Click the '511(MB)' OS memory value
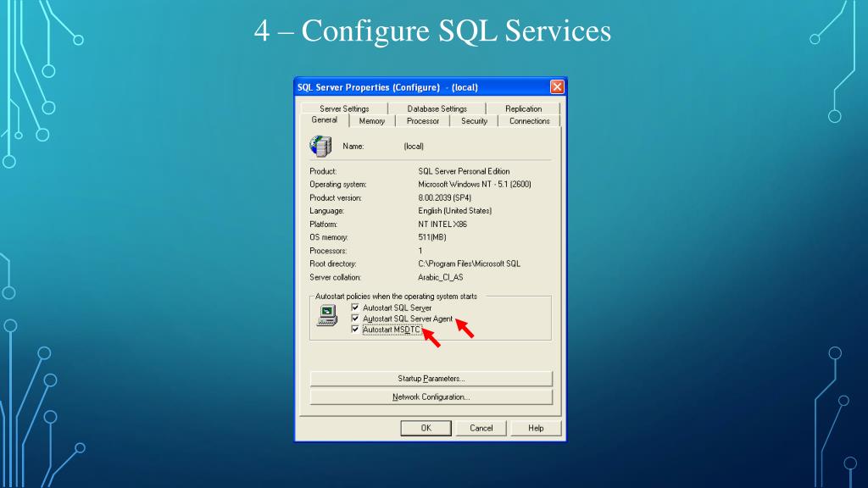Screen dimensions: 868x488 [x=432, y=237]
